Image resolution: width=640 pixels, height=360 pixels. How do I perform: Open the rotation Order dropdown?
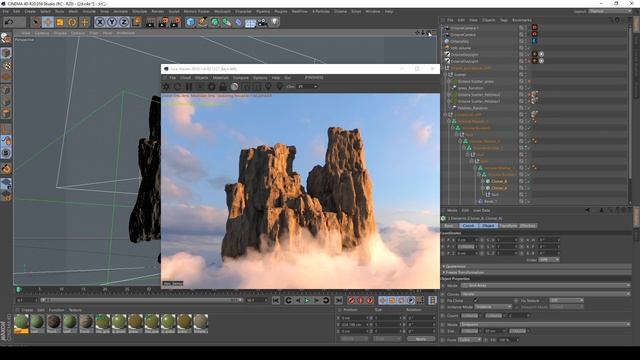coord(549,260)
